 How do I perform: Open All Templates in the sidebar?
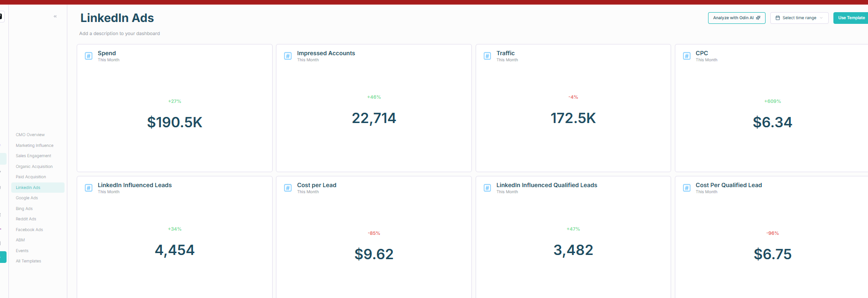click(29, 261)
